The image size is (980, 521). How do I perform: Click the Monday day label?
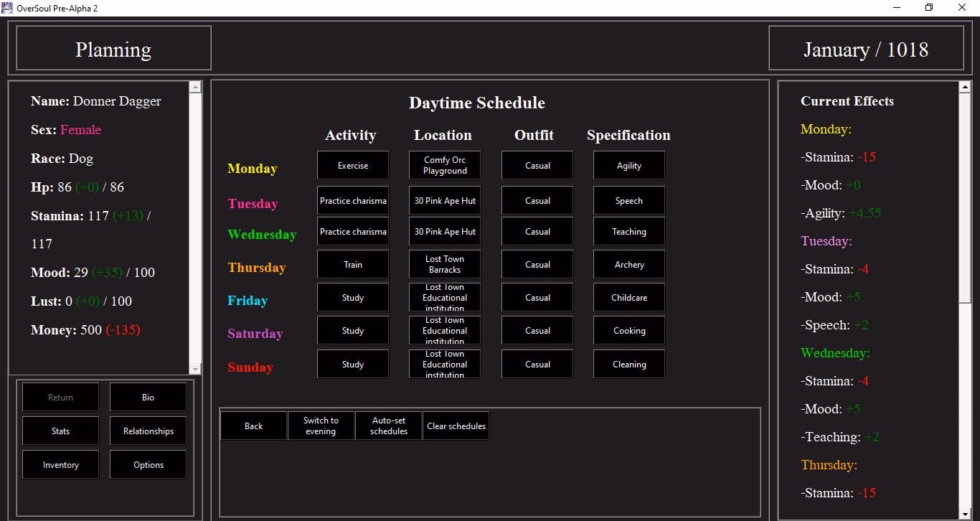(252, 169)
